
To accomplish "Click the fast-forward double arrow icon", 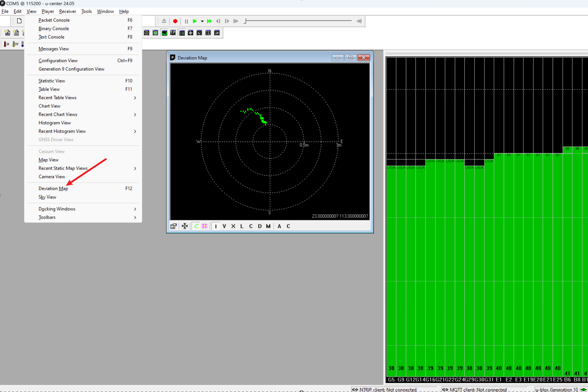I will point(209,21).
